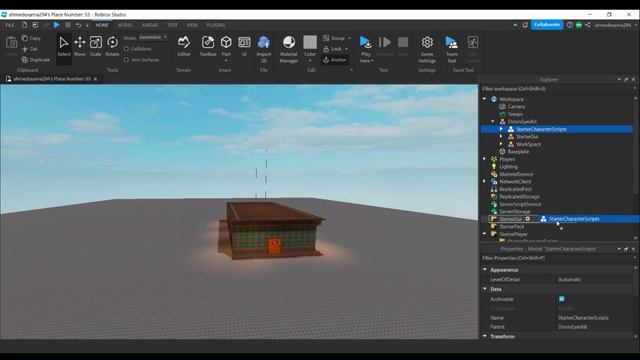The height and width of the screenshot is (360, 640).
Task: Select ReplicatedStorage in the Explorer
Action: [x=519, y=196]
